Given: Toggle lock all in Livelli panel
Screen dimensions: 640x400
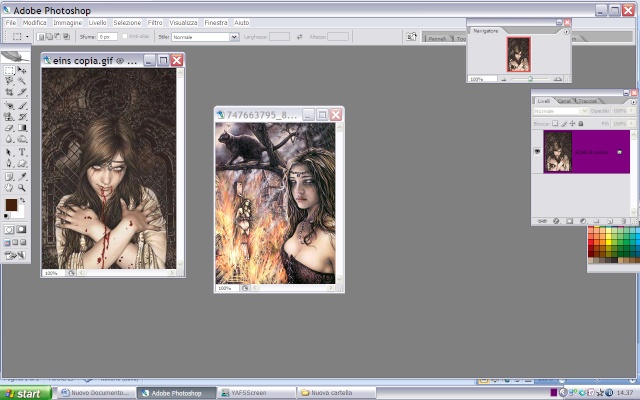Looking at the screenshot, I should click(x=581, y=123).
